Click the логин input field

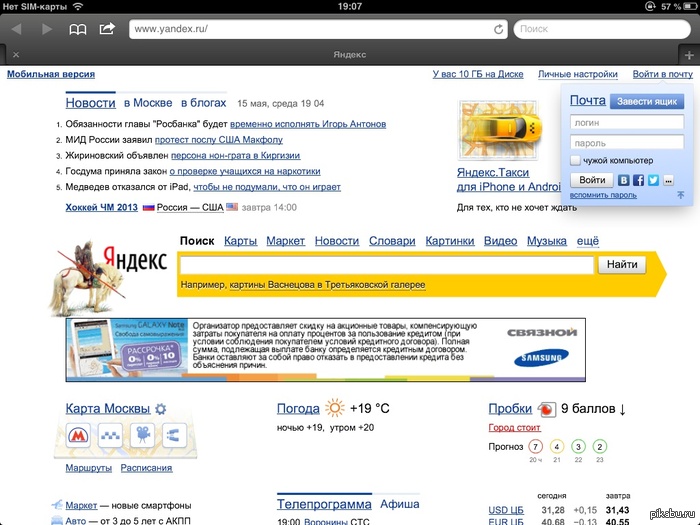pos(627,122)
